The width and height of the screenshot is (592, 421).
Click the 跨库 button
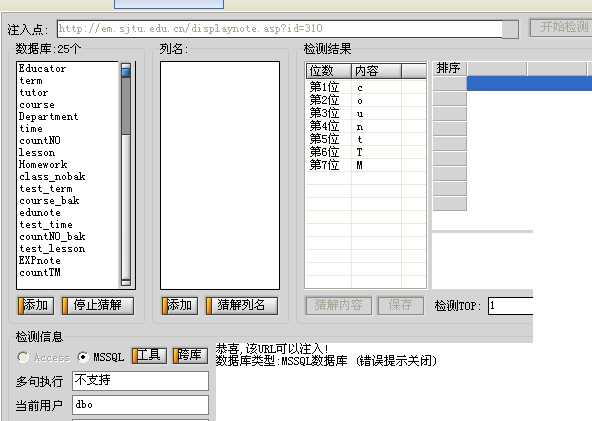(x=190, y=356)
